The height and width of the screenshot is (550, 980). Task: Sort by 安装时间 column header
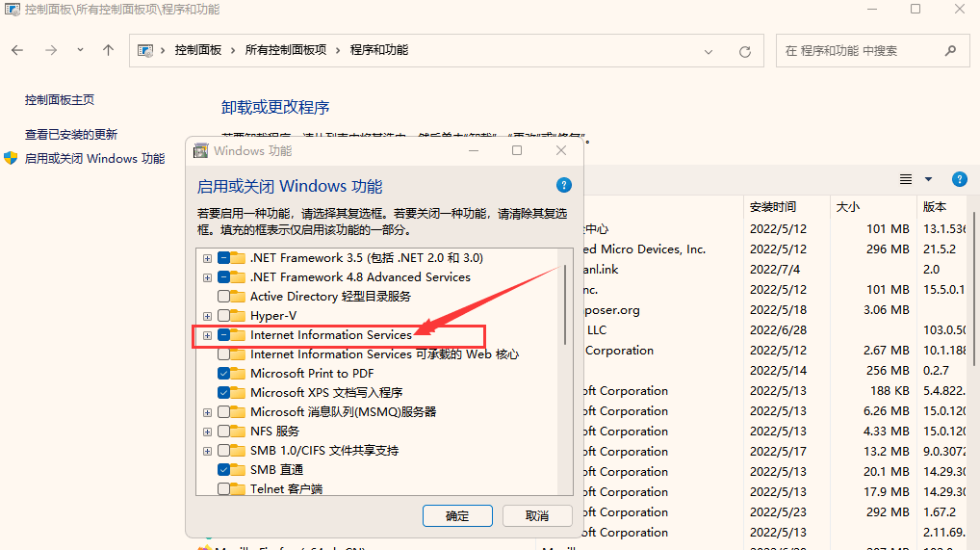pos(787,206)
